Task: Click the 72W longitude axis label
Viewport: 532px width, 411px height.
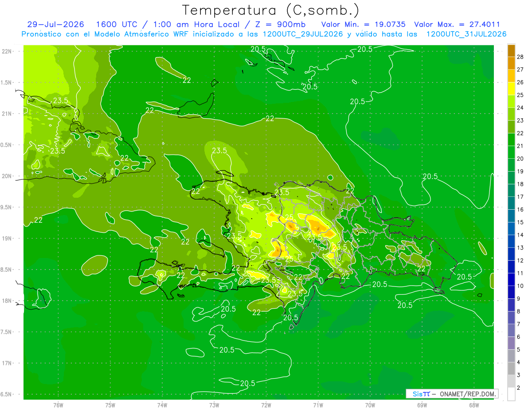Action: (266, 405)
